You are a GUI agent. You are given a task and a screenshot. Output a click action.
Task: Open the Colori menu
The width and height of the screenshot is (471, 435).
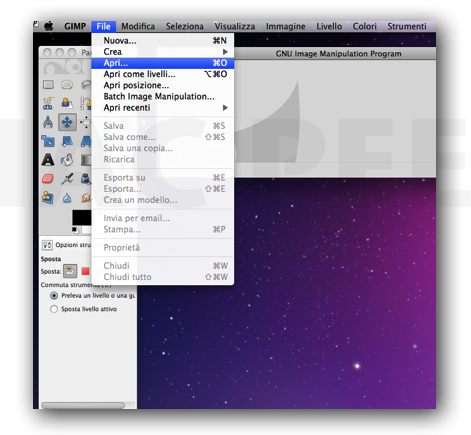[x=364, y=26]
